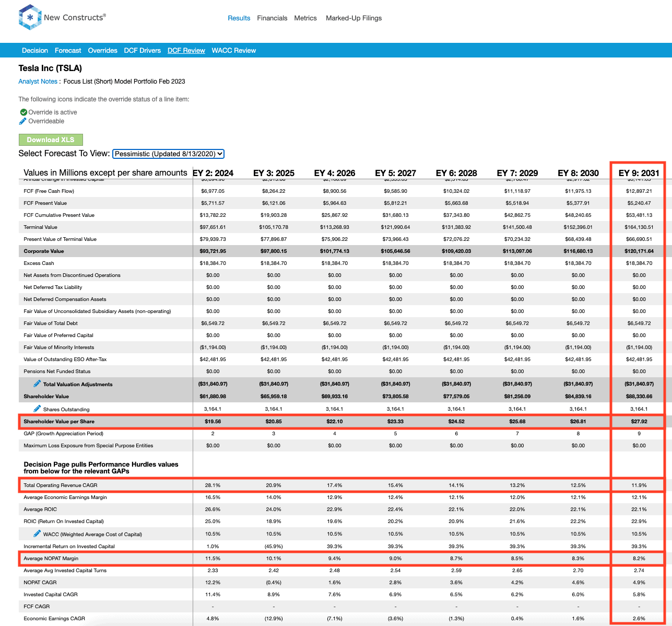Click pencil icon beside Total Valuation Adjustments
The image size is (672, 626).
click(37, 384)
